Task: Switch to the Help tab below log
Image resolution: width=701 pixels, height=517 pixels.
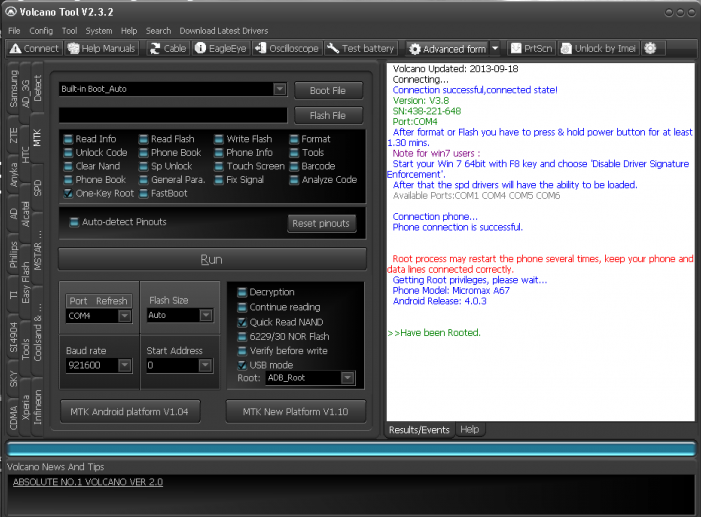Action: coord(469,429)
